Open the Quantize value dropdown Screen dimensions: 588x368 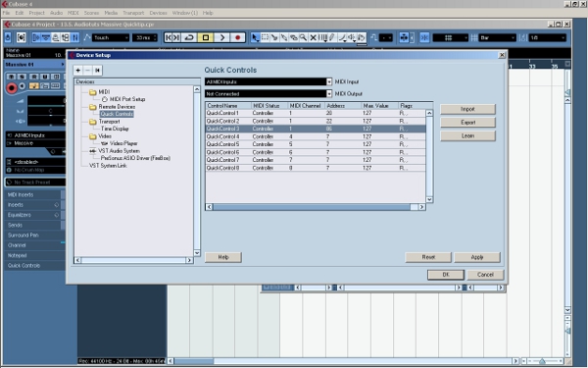[x=547, y=37]
